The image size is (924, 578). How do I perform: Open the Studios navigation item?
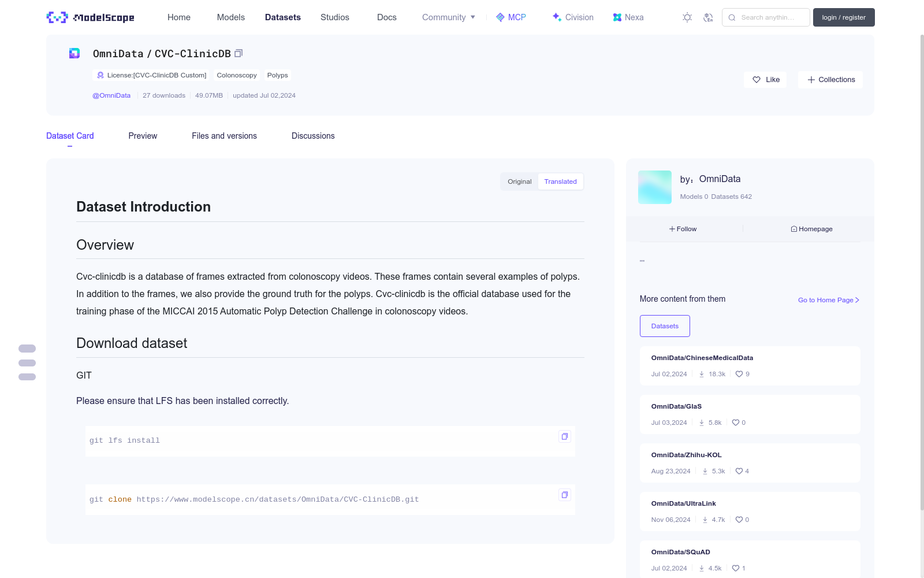[x=335, y=17]
